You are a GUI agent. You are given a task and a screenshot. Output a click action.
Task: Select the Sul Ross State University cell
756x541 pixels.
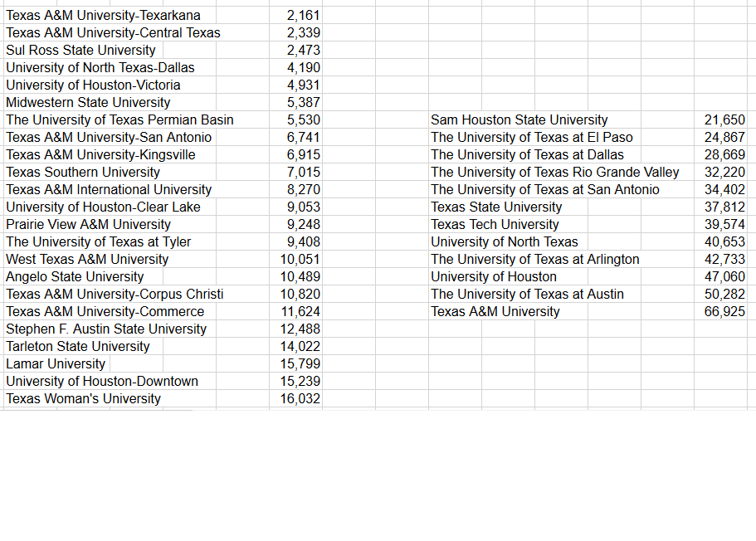[80, 51]
